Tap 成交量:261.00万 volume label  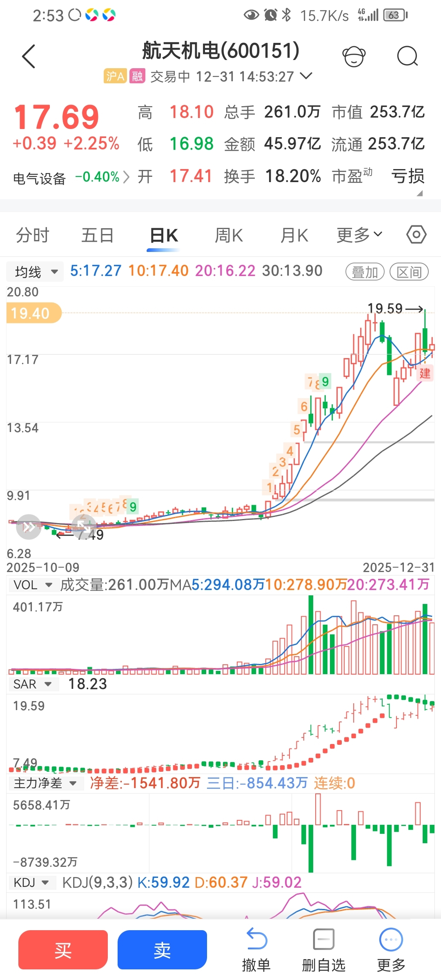(115, 585)
